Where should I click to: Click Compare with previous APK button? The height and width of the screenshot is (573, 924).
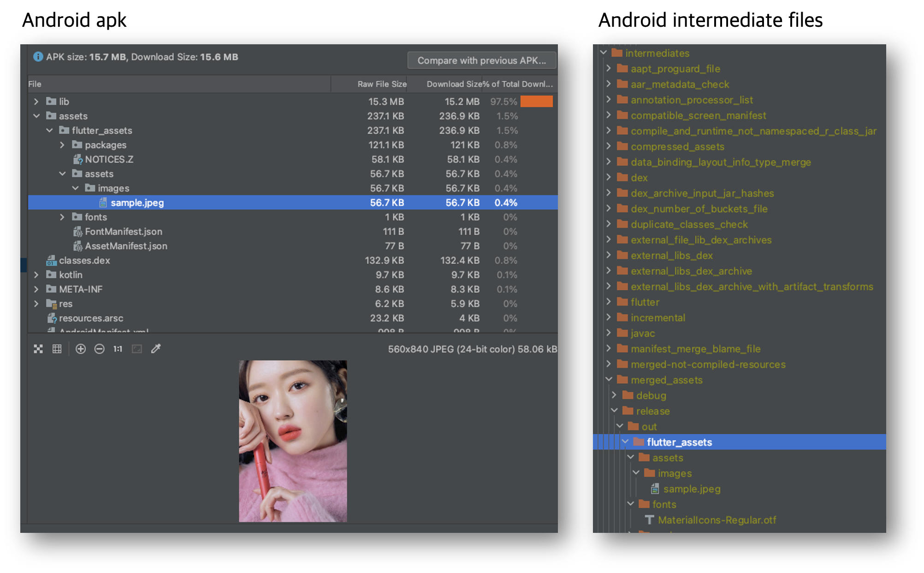pos(481,60)
